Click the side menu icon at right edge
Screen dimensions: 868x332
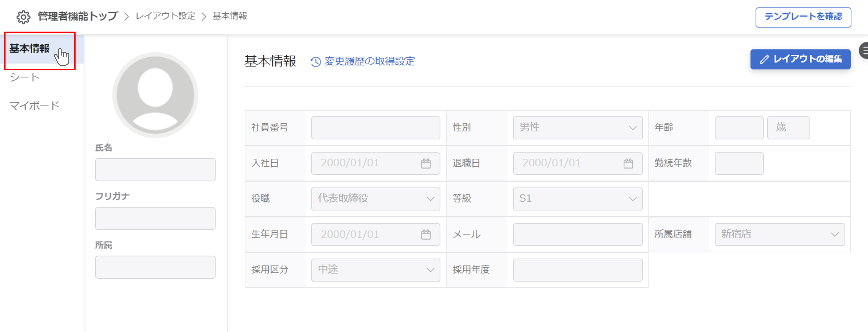point(864,51)
